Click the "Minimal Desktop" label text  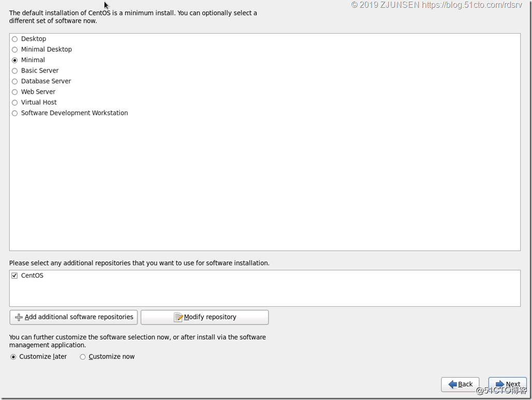[x=47, y=49]
